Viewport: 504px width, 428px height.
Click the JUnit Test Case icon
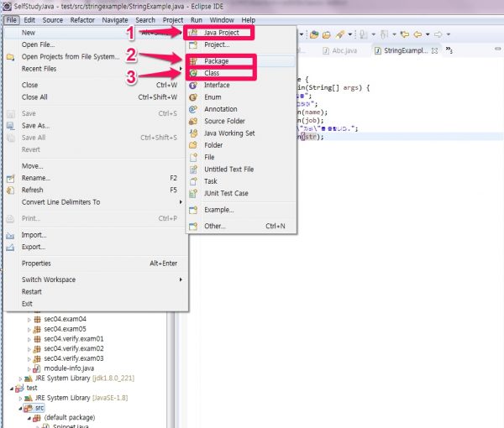[x=194, y=193]
